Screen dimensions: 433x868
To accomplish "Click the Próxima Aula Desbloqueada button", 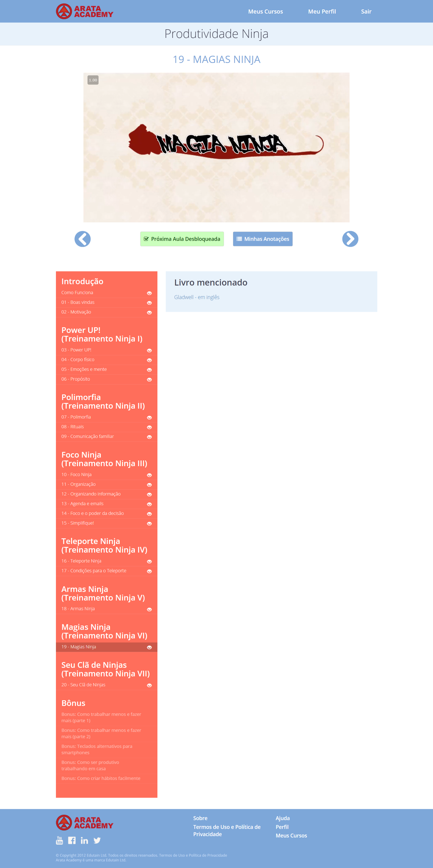I will click(182, 239).
